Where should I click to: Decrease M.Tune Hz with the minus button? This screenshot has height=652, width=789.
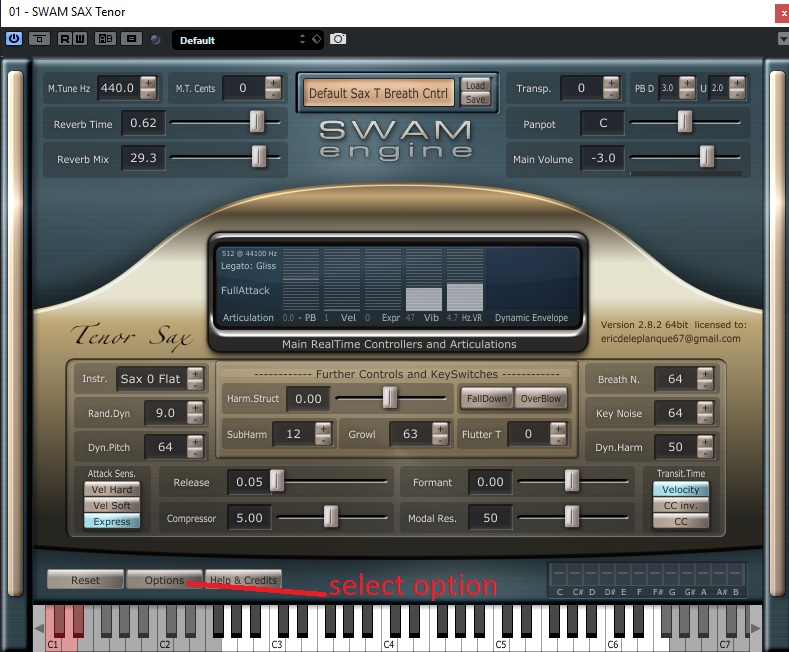pyautogui.click(x=148, y=94)
